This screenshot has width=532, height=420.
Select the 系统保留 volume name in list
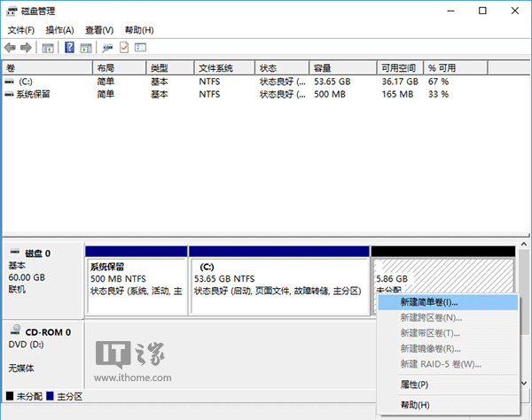tap(33, 94)
